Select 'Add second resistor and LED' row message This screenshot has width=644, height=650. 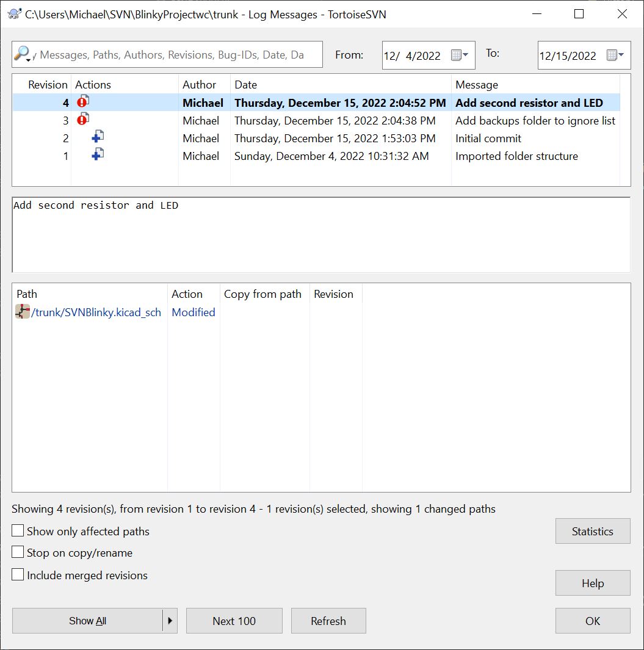(529, 103)
